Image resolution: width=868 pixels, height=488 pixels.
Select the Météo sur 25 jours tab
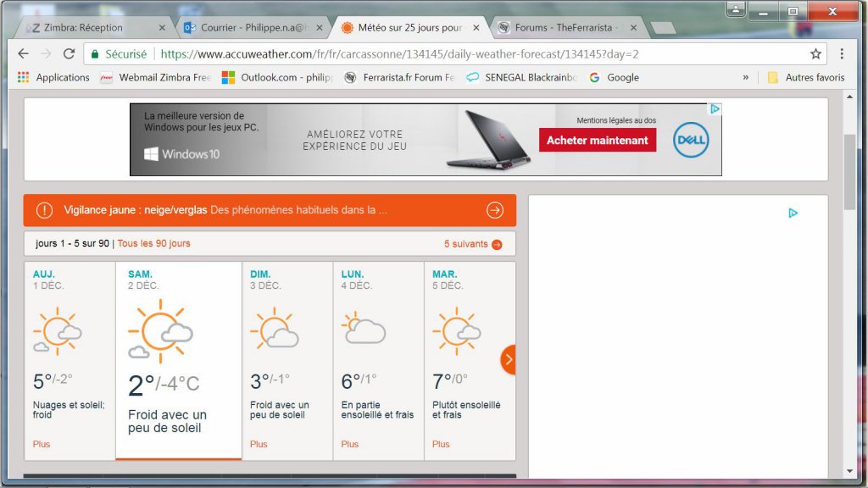(409, 28)
